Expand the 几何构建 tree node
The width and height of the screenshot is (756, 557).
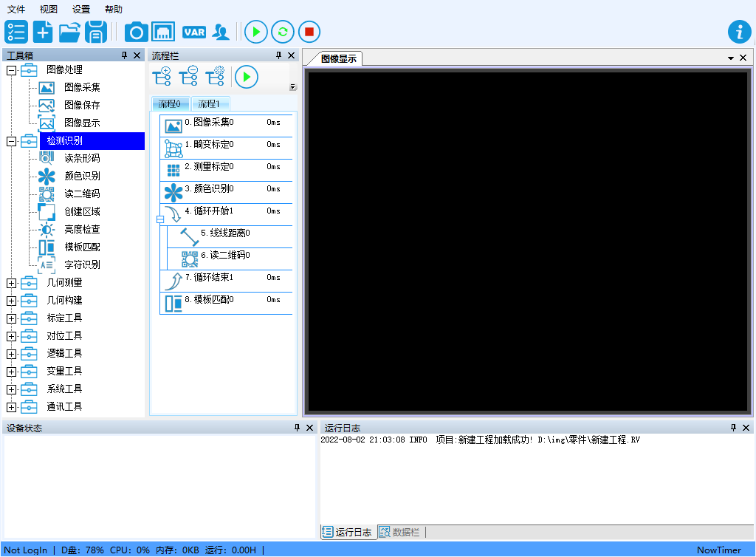pyautogui.click(x=11, y=301)
